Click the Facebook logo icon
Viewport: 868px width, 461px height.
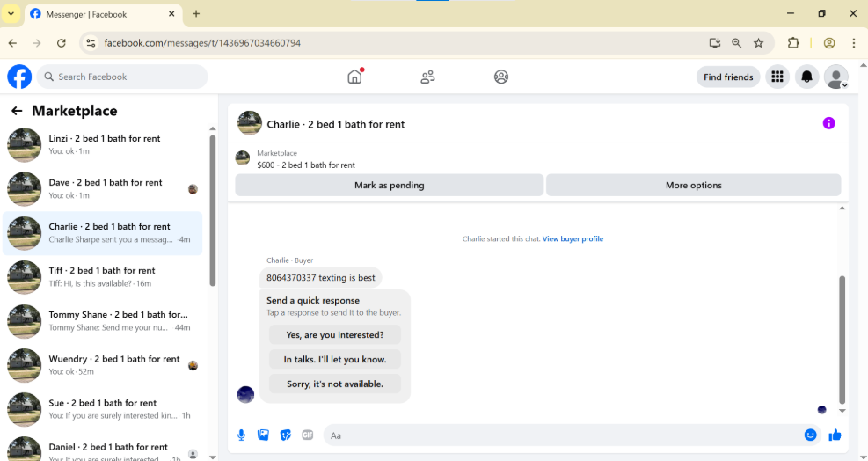[19, 77]
